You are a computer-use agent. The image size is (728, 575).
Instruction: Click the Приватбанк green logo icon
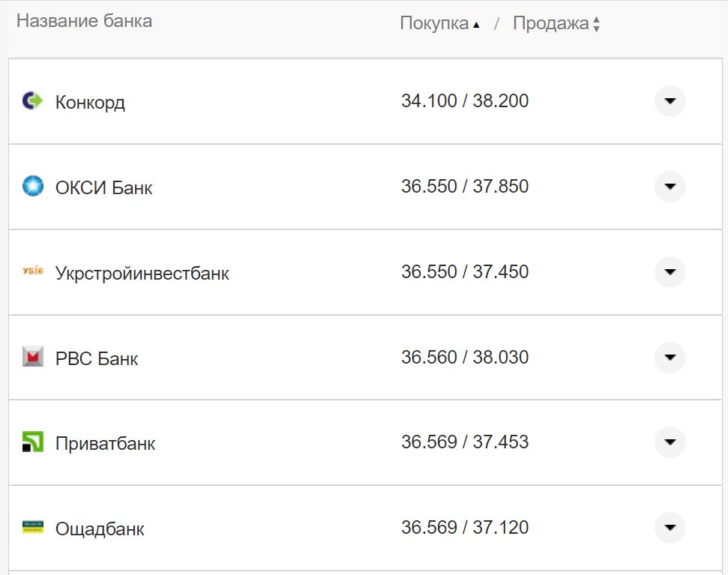[33, 442]
